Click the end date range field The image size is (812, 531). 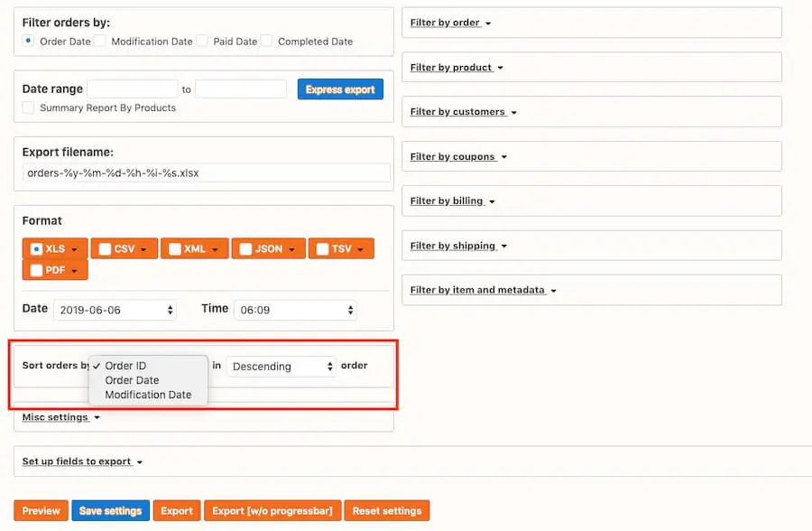coord(241,89)
